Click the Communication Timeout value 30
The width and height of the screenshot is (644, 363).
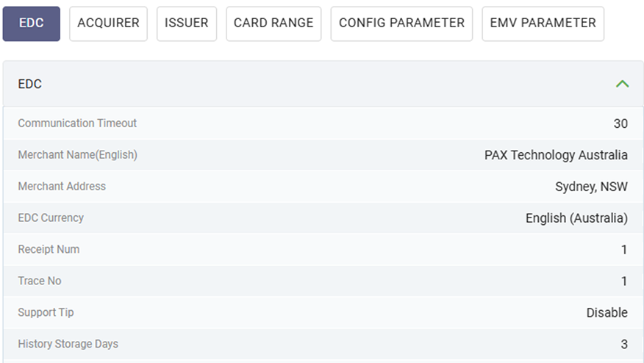[x=620, y=123]
